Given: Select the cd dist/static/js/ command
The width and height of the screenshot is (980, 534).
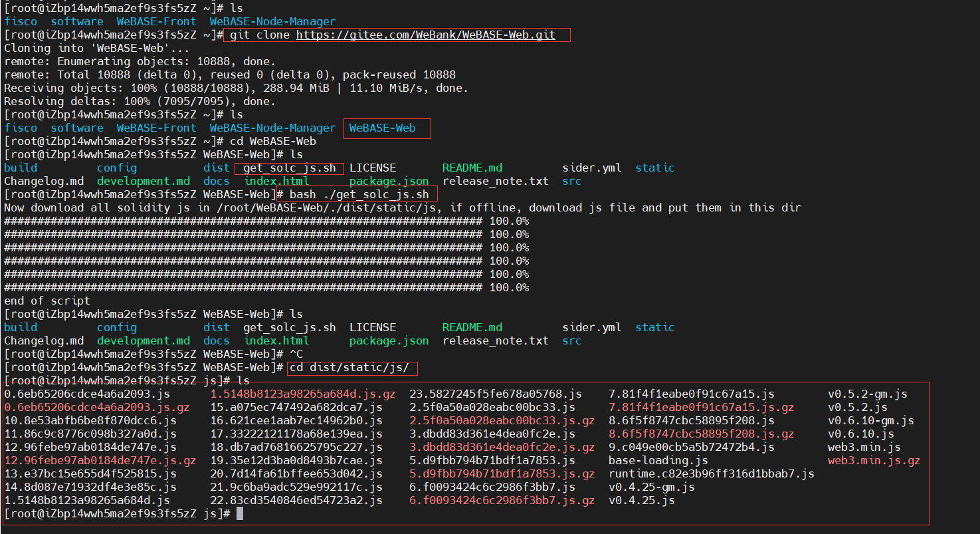Looking at the screenshot, I should [351, 367].
